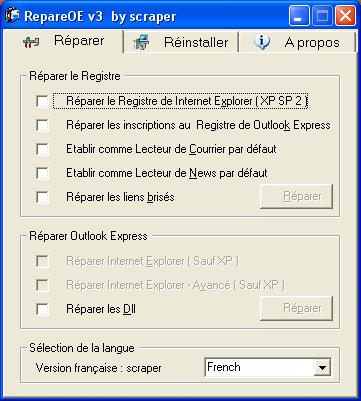Tick Etablir comme Lecteur de Courrier par défaut
The width and height of the screenshot is (361, 401).
42,149
